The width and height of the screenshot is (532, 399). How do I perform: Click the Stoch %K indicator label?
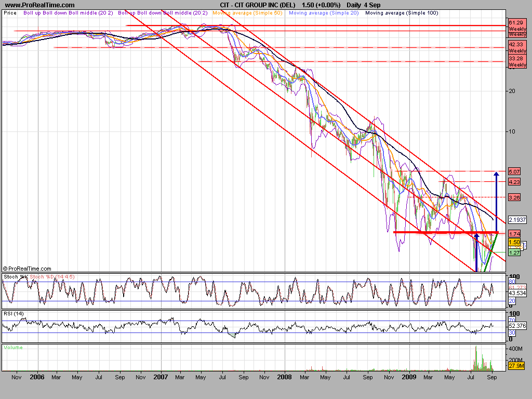click(x=16, y=277)
